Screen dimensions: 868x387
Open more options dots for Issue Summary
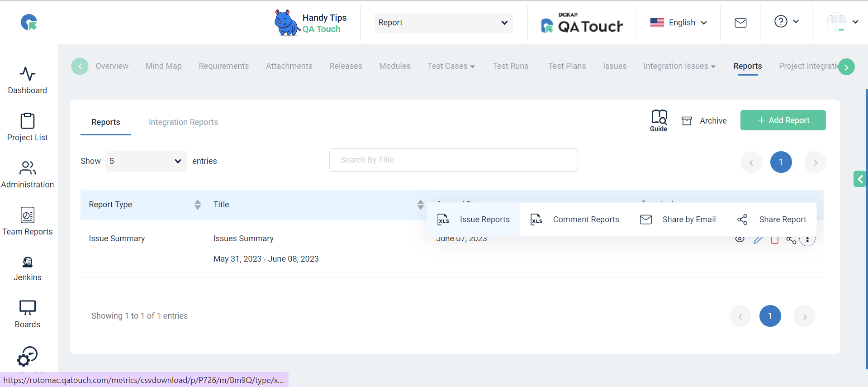[807, 239]
